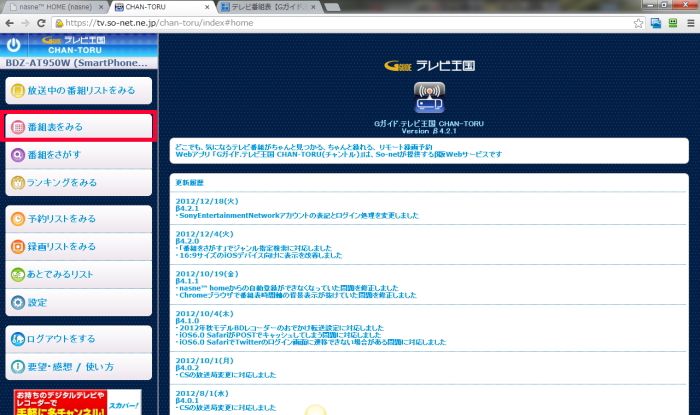Click the 2012/8/1(水) update entry
Screen dimensions: 700x415
428,400
